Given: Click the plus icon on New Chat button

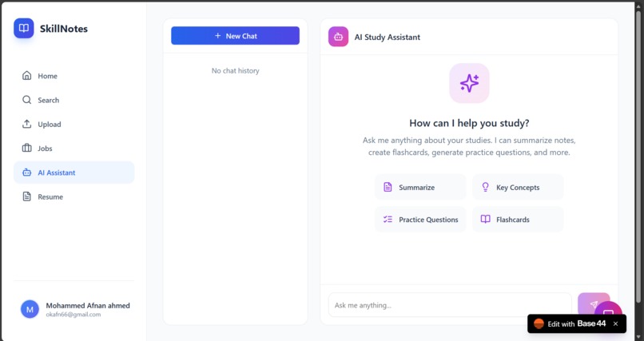Looking at the screenshot, I should (x=217, y=36).
